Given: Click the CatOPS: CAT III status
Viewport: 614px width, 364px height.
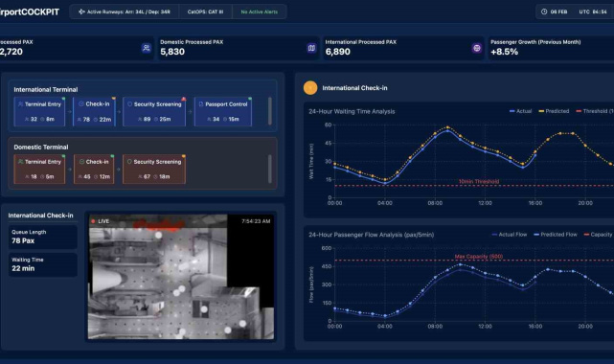Looking at the screenshot, I should pyautogui.click(x=205, y=11).
